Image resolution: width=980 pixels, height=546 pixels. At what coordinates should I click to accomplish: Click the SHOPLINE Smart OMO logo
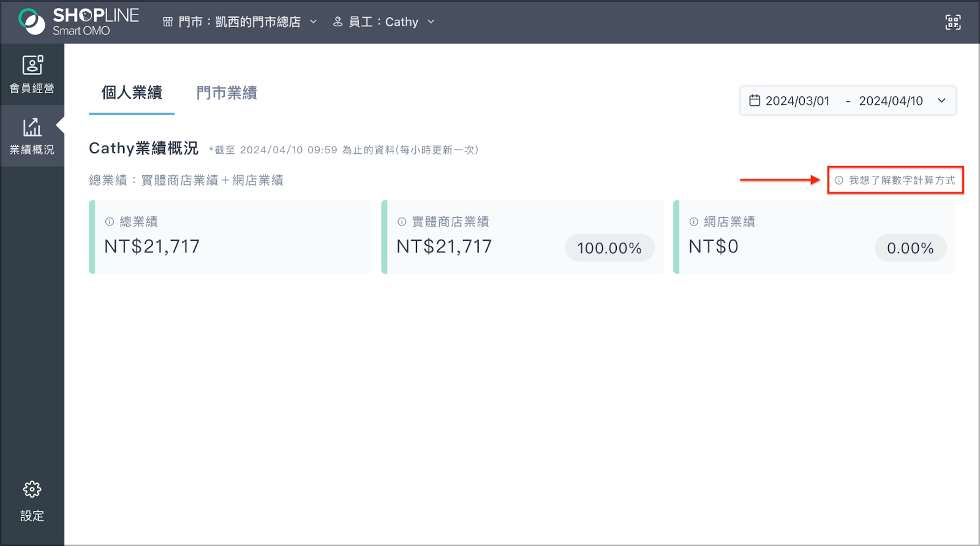coord(78,22)
